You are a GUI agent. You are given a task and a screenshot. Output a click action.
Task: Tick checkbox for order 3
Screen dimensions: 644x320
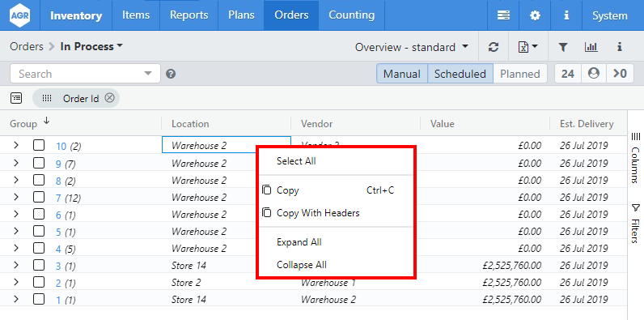pos(39,265)
